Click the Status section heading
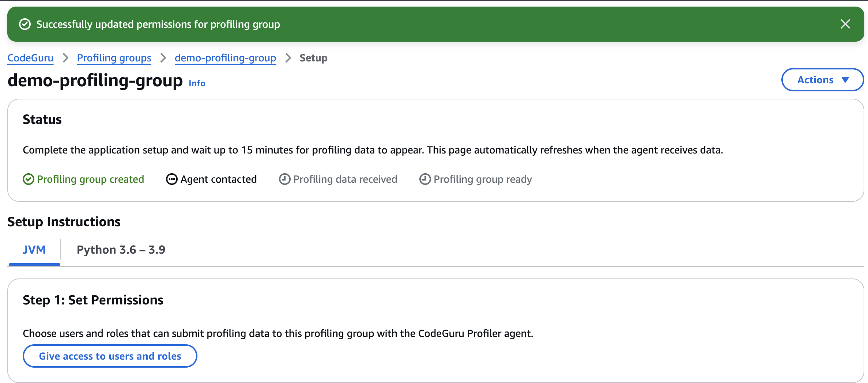This screenshot has width=868, height=383. click(42, 120)
